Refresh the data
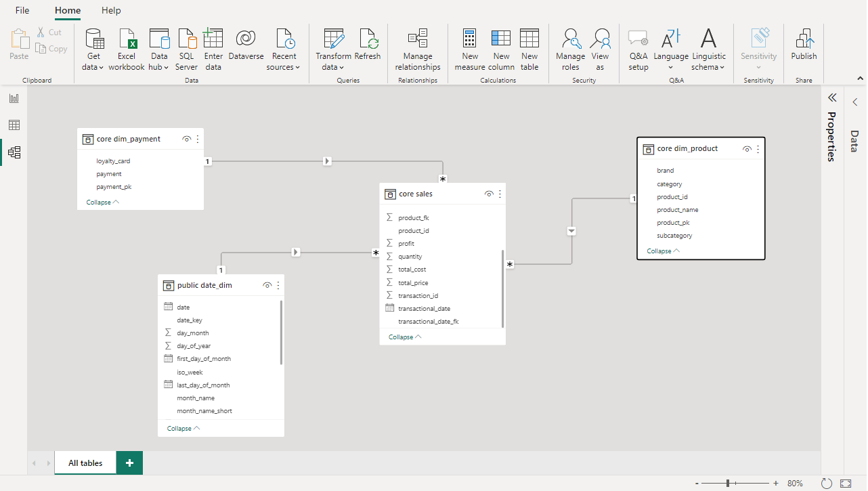This screenshot has width=868, height=491. [368, 47]
